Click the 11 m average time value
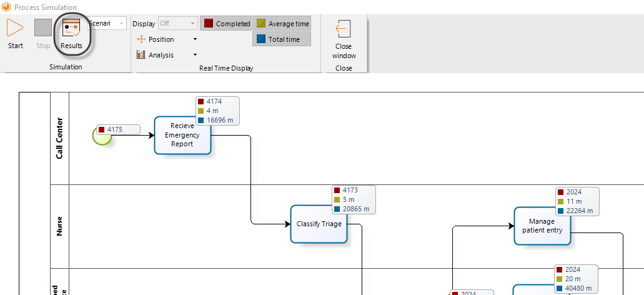Image resolution: width=644 pixels, height=295 pixels. tap(574, 201)
